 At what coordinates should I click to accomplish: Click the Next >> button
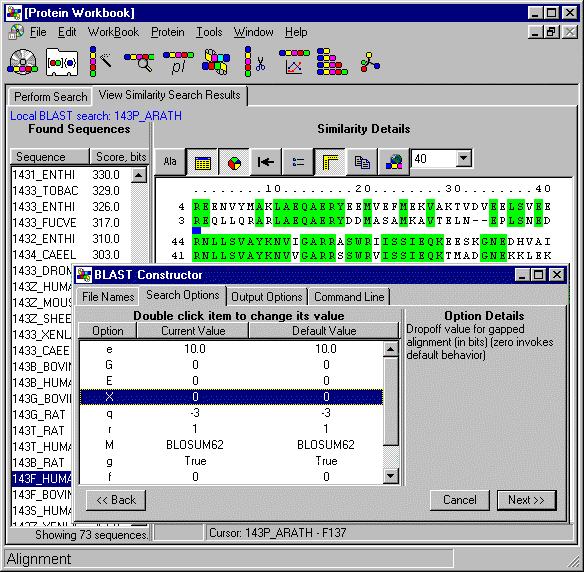pos(526,500)
